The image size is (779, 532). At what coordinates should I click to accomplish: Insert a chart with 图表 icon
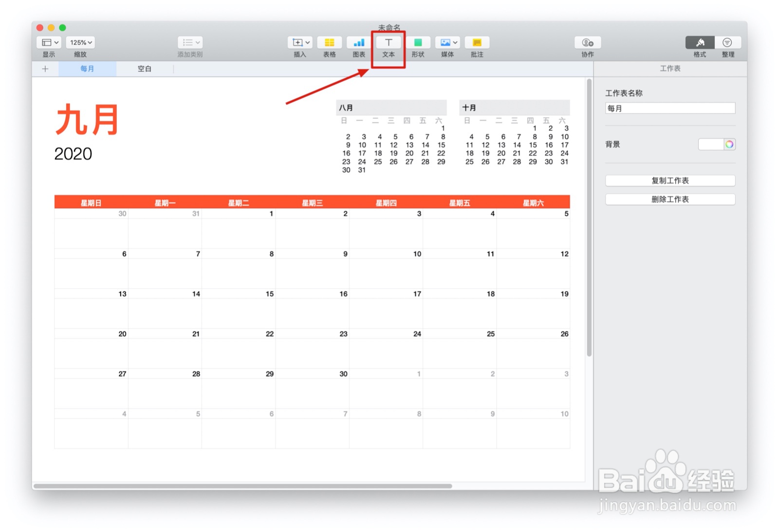[359, 43]
